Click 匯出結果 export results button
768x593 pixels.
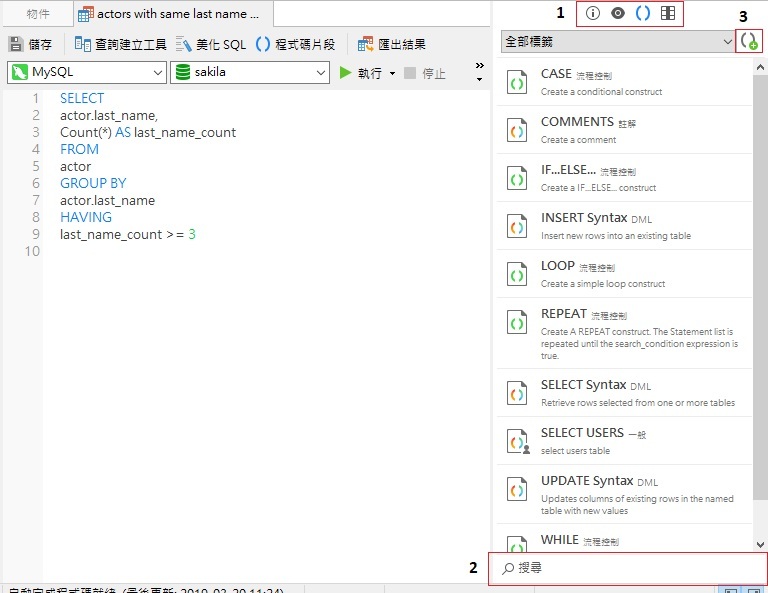392,44
